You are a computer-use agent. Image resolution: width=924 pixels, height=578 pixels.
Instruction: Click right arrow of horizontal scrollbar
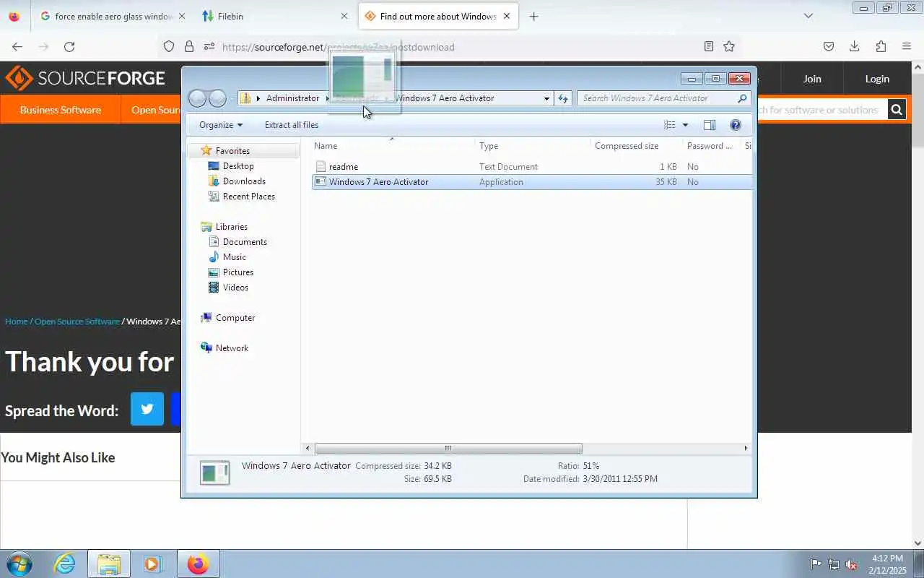(746, 448)
